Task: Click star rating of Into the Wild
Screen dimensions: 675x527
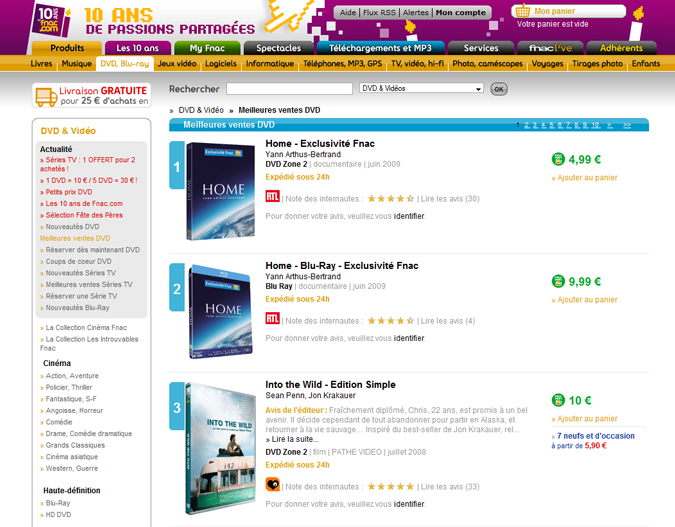Action: pyautogui.click(x=390, y=487)
